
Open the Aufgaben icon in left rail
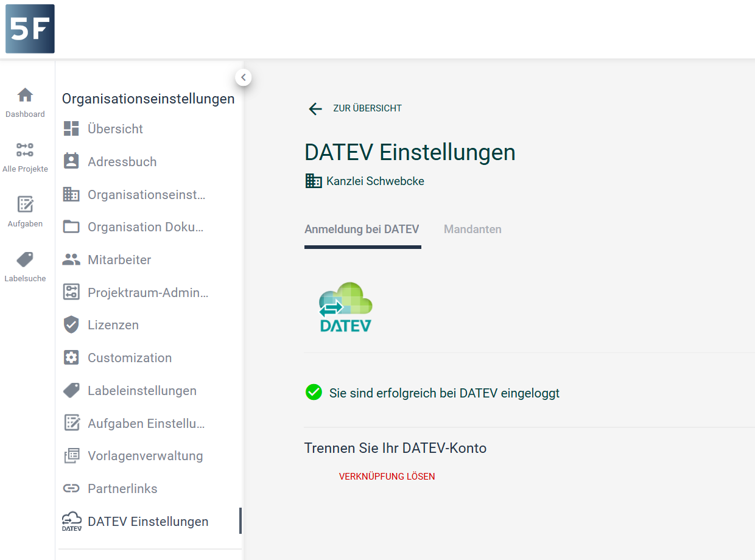point(25,205)
